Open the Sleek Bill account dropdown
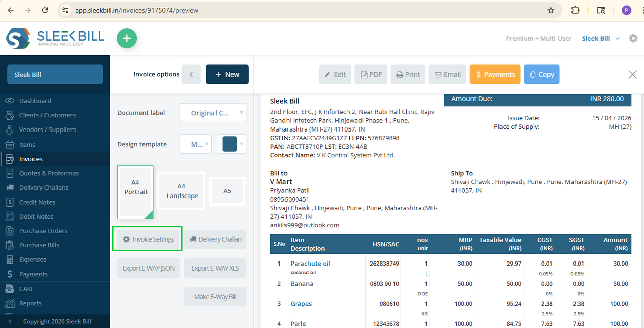The image size is (644, 328). [x=601, y=38]
